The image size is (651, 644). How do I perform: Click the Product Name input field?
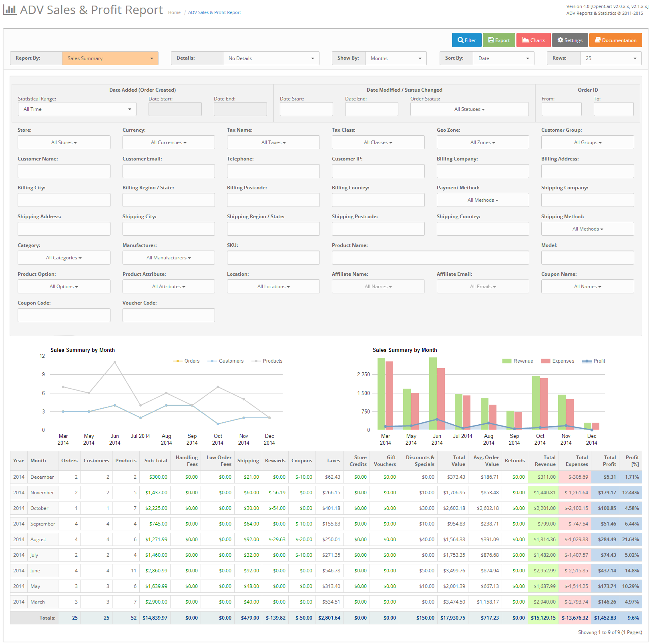[x=430, y=258]
